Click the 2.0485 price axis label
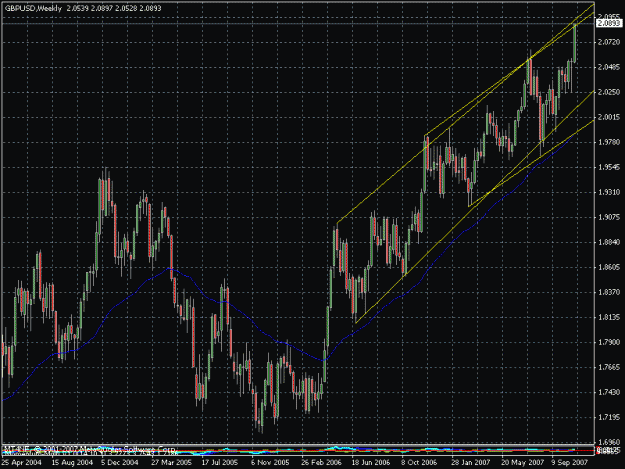Image resolution: width=625 pixels, height=469 pixels. tap(609, 67)
